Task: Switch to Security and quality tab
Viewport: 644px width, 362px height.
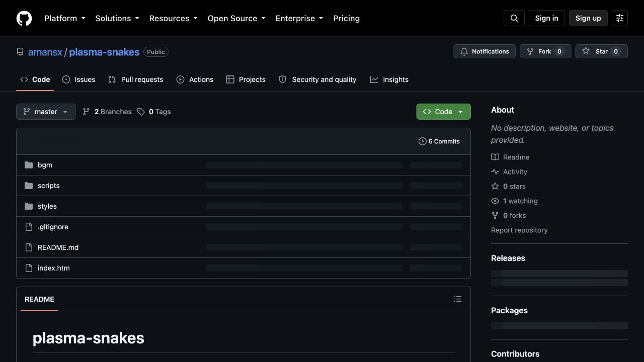Action: click(x=317, y=79)
